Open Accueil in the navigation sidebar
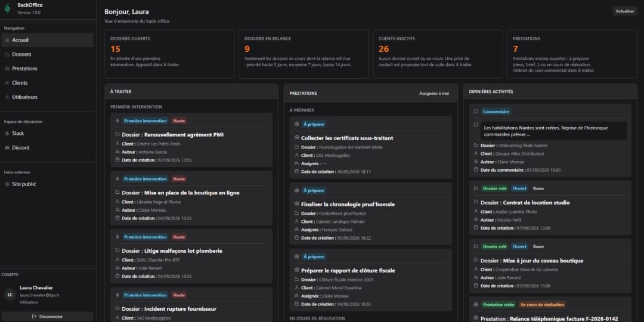Image resolution: width=644 pixels, height=322 pixels. [x=47, y=41]
